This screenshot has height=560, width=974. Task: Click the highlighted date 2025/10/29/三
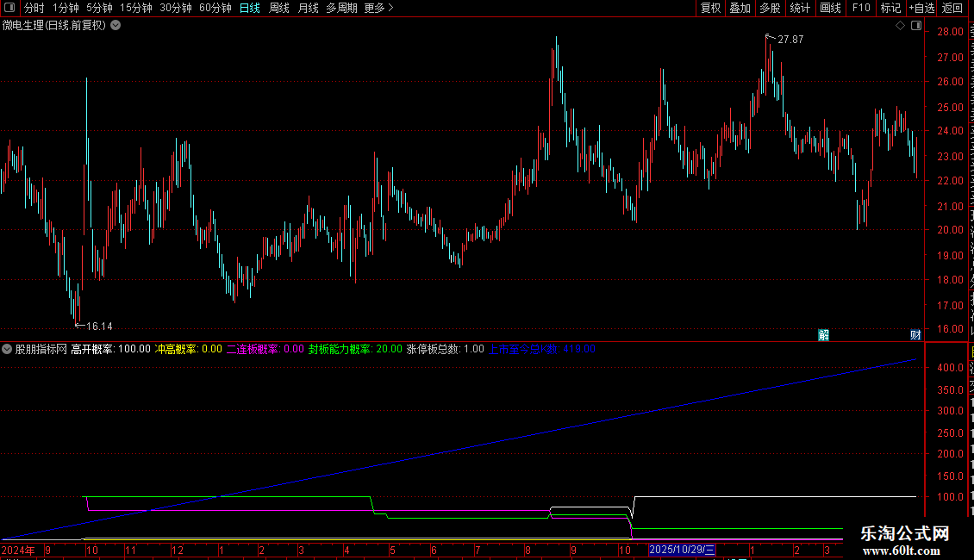682,550
